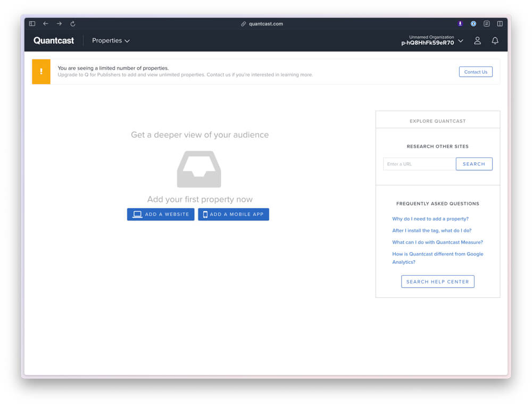Click Add a Website button

click(x=161, y=214)
